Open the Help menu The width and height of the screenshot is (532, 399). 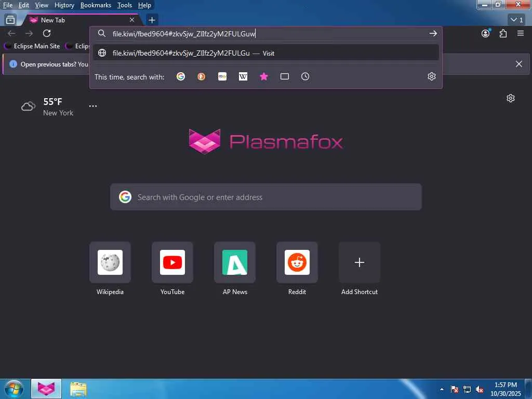[144, 5]
